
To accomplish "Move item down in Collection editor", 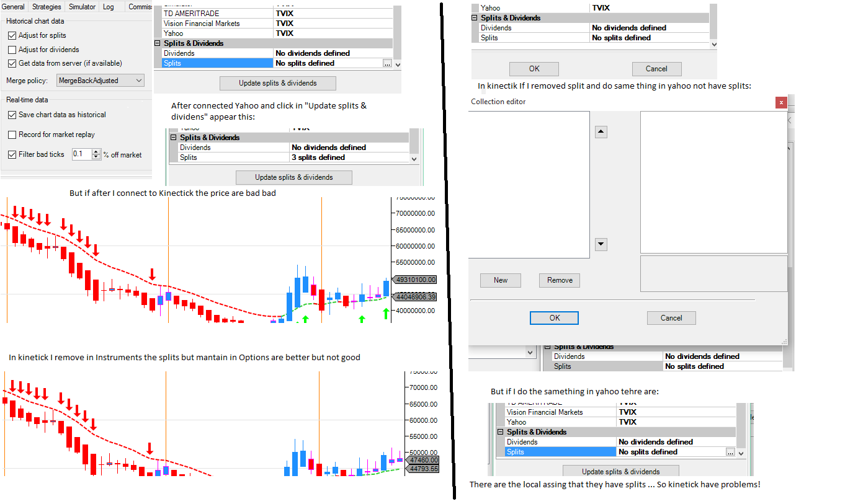I will 601,244.
